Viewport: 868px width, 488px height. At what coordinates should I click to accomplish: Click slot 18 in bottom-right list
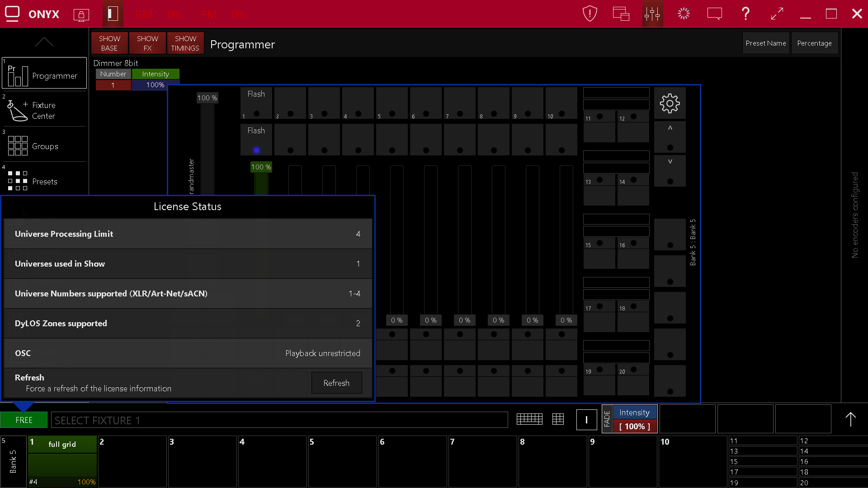[832, 472]
